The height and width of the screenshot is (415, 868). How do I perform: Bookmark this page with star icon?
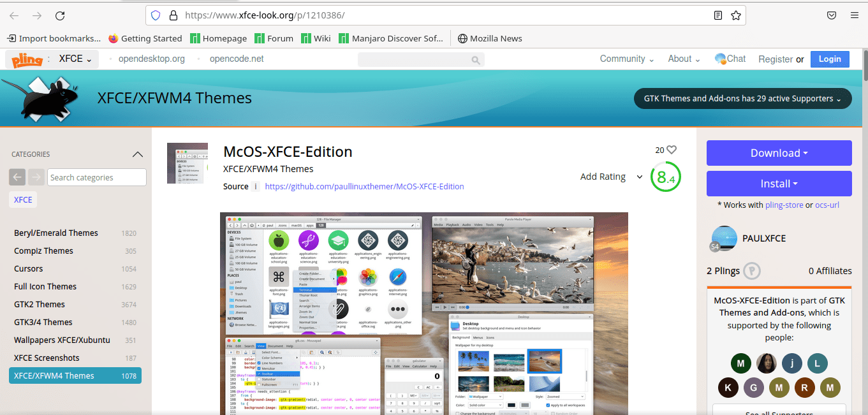(735, 15)
